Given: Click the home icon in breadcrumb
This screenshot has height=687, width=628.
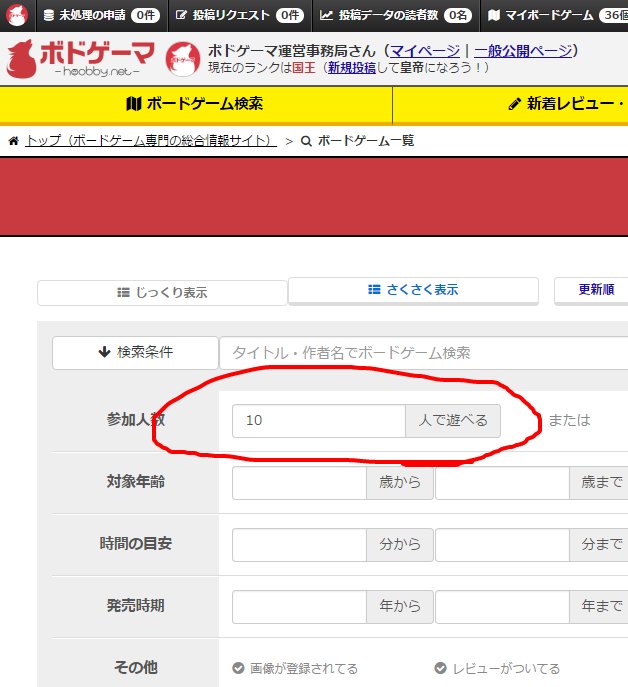Looking at the screenshot, I should click(14, 141).
